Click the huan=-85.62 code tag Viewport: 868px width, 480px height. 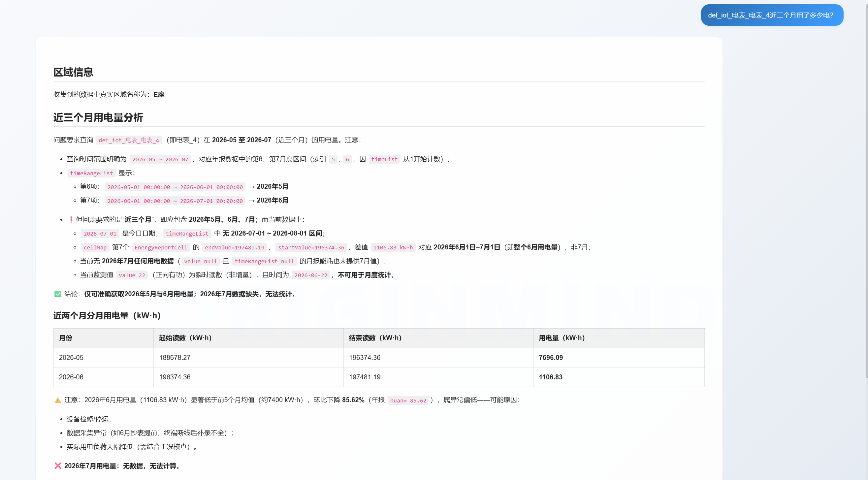click(x=408, y=400)
